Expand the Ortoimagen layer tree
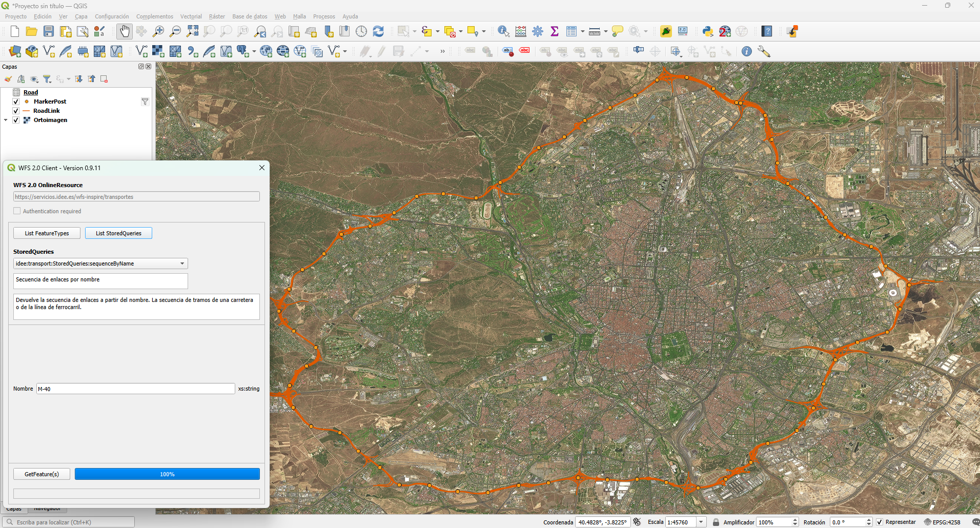Viewport: 980px width, 528px height. tap(6, 120)
